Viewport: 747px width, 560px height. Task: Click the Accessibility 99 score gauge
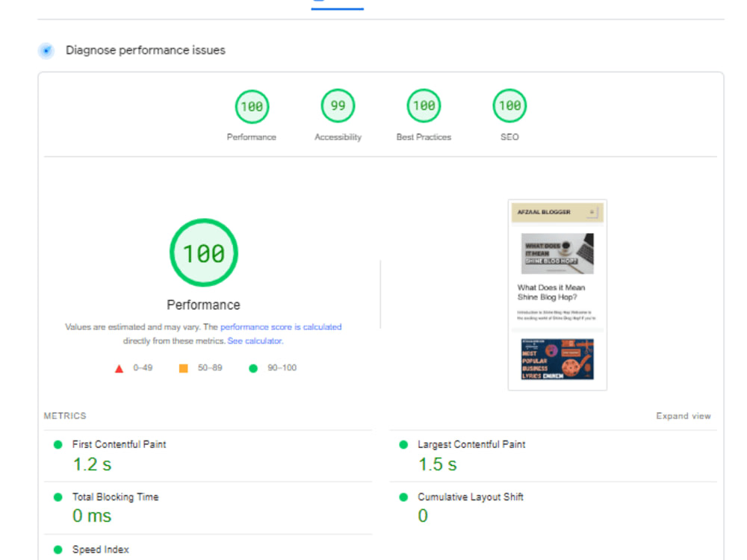[338, 106]
